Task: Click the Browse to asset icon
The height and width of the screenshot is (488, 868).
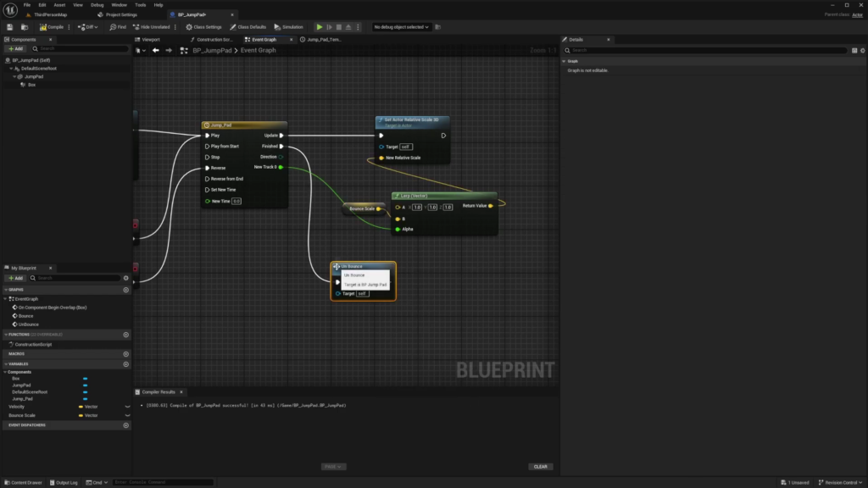Action: (x=25, y=26)
